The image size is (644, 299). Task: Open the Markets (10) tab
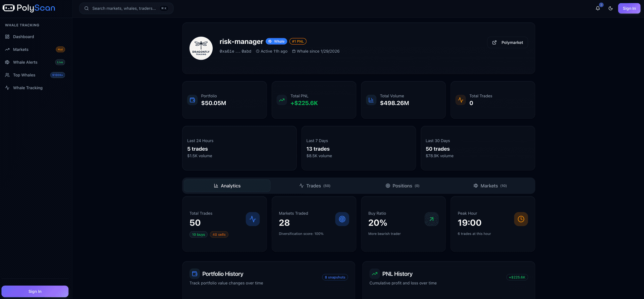490,186
